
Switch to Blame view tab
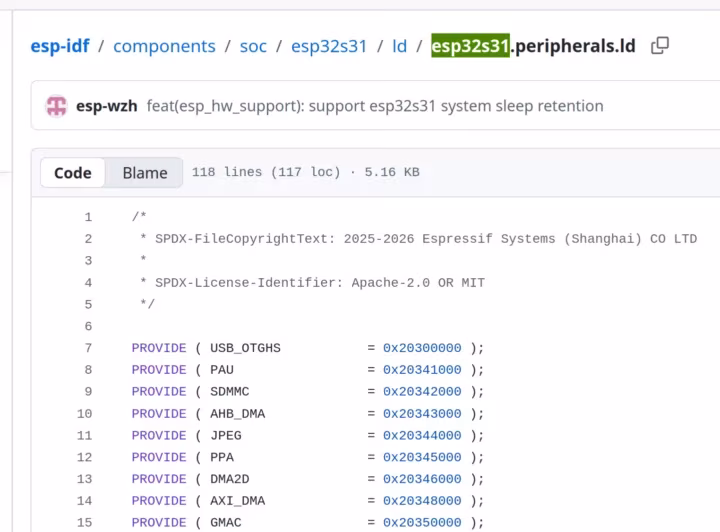pyautogui.click(x=145, y=173)
